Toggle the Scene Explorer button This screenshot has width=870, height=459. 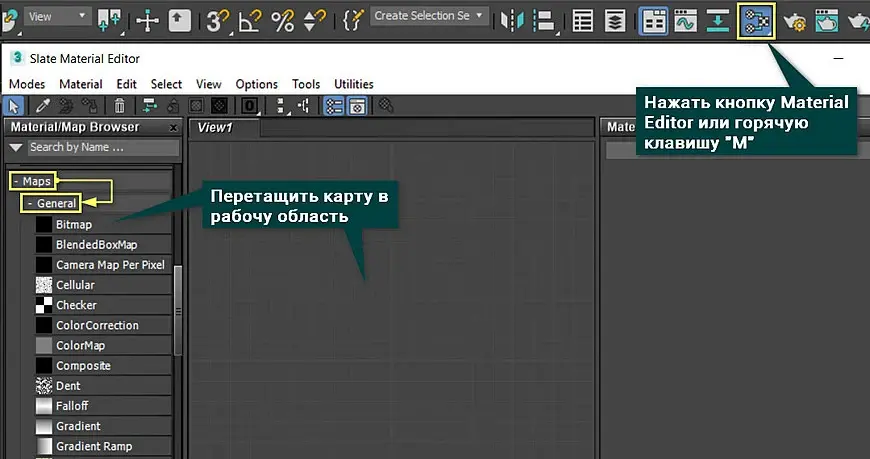click(583, 21)
